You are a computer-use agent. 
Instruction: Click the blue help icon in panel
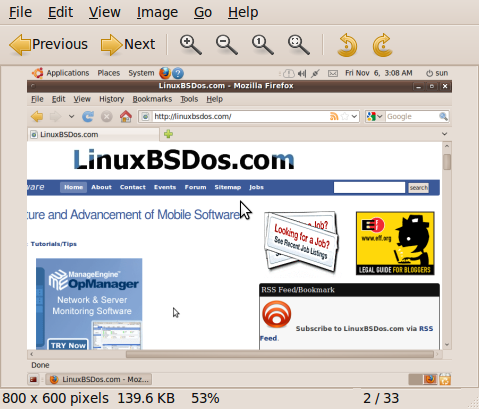coord(178,73)
